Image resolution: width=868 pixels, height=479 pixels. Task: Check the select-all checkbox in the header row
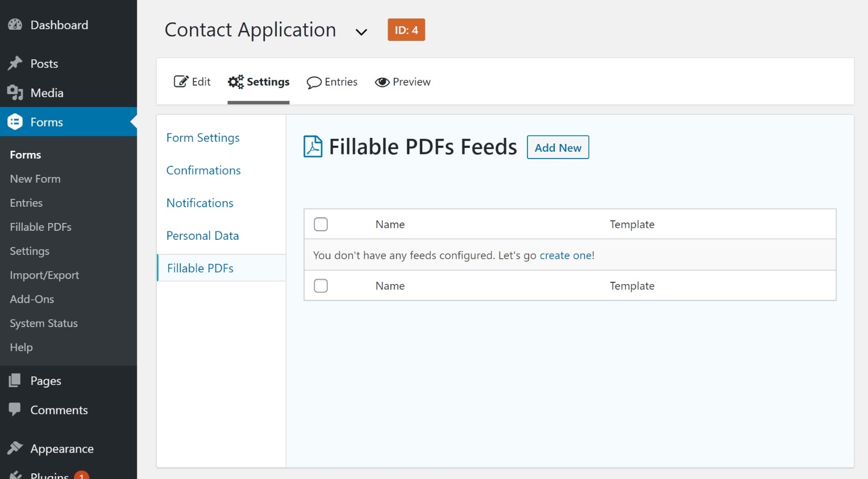tap(321, 224)
